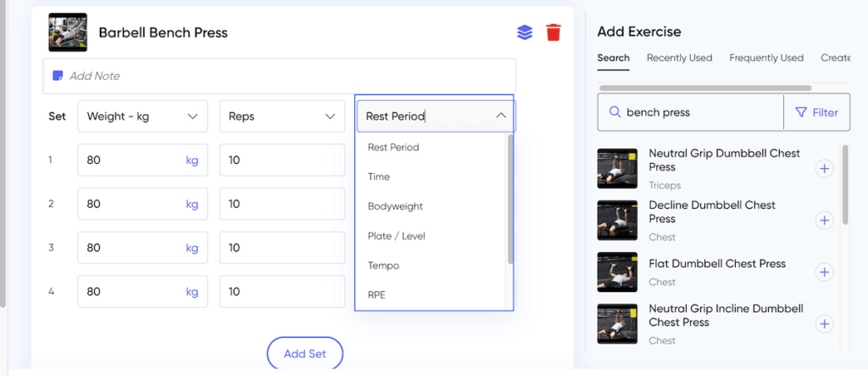868x376 pixels.
Task: Add Neutral Grip Dumbbell Chest Press exercise
Action: click(824, 169)
